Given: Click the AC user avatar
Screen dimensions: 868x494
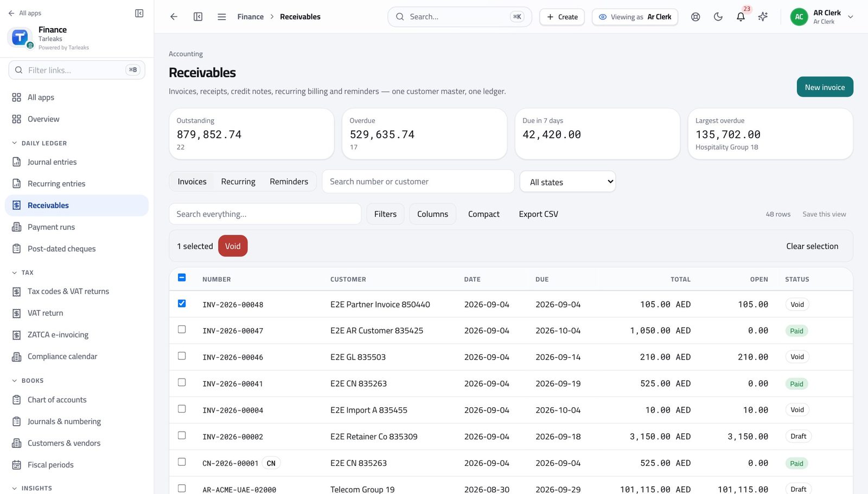Looking at the screenshot, I should (799, 17).
